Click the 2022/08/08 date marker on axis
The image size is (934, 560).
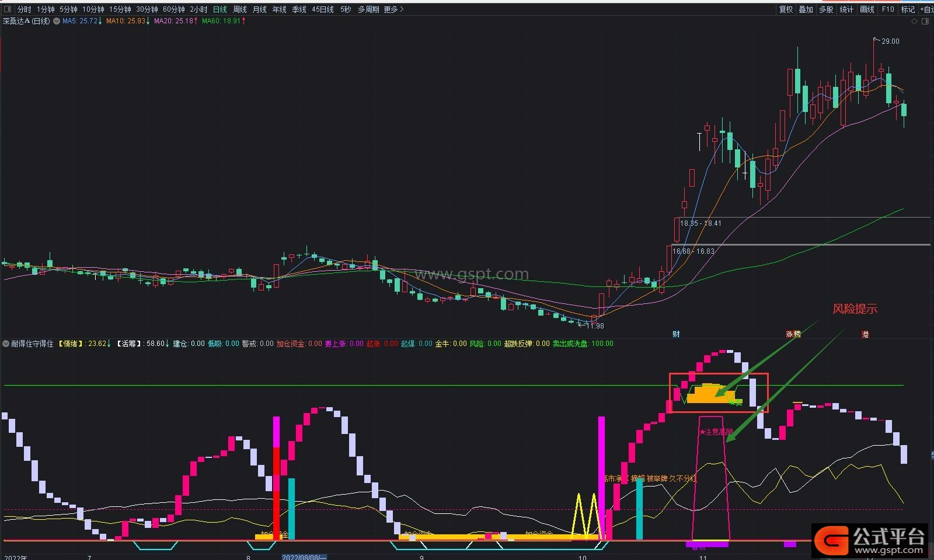pyautogui.click(x=304, y=557)
